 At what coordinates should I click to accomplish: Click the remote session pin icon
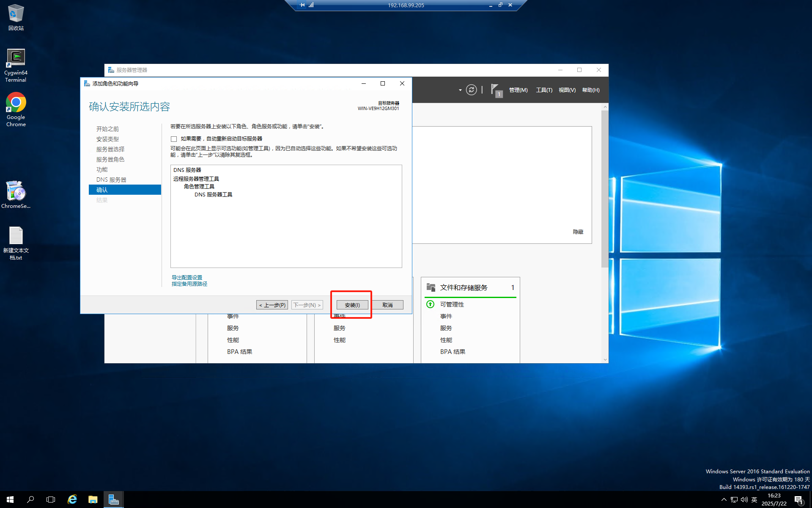coord(302,5)
